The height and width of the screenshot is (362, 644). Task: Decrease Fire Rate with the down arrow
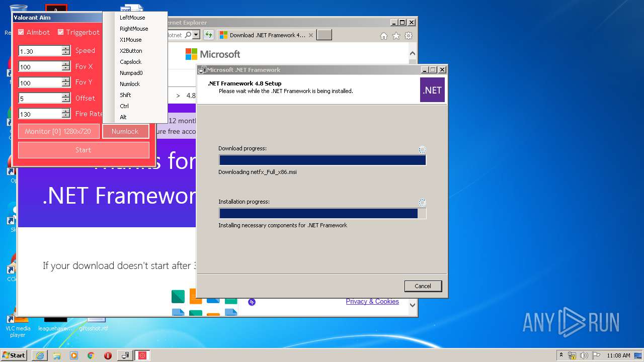[x=66, y=117]
